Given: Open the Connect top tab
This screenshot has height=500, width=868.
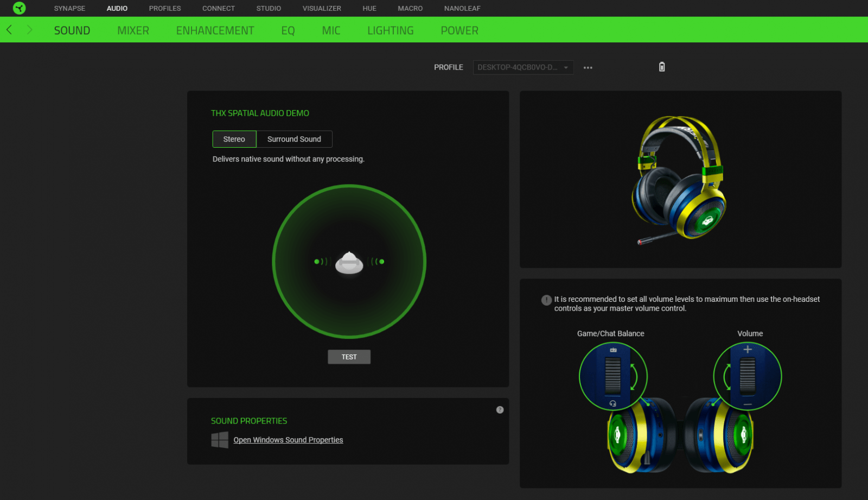Looking at the screenshot, I should (219, 8).
